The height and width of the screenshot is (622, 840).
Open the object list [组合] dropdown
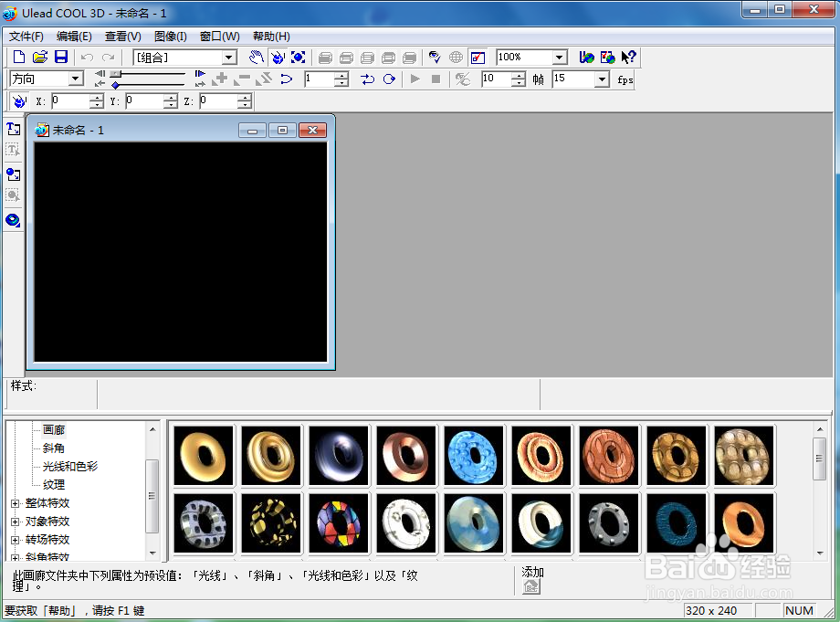click(x=229, y=58)
